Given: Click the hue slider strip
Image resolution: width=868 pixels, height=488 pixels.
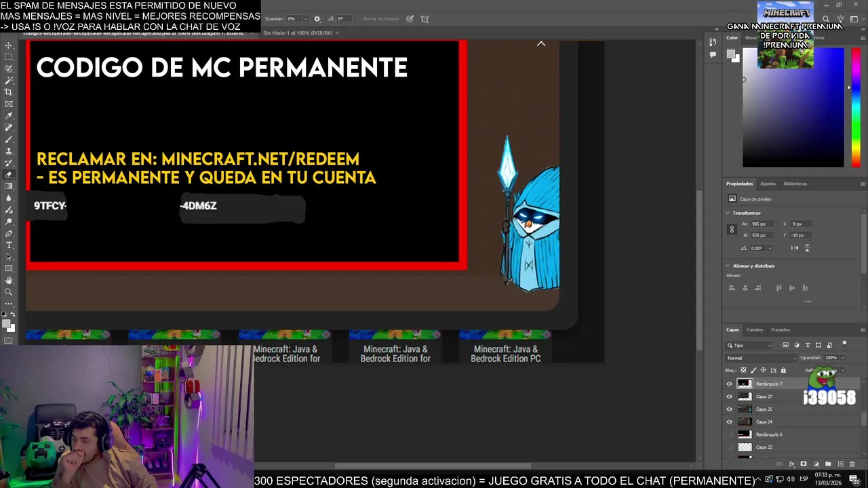Looking at the screenshot, I should click(856, 108).
